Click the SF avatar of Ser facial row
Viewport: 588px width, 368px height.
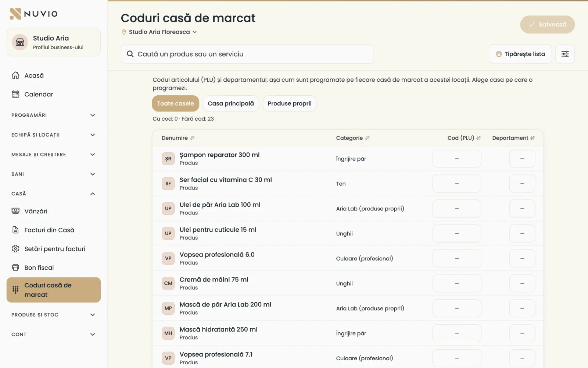tap(168, 184)
